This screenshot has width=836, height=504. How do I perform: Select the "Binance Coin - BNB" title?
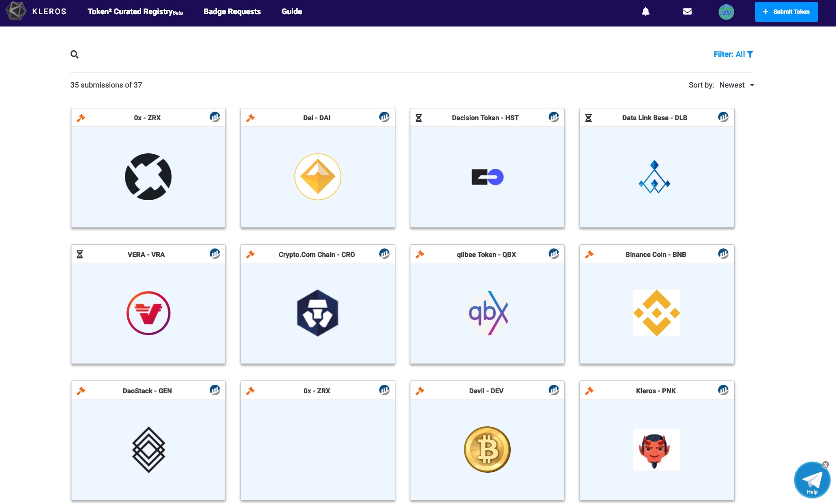[x=656, y=255]
